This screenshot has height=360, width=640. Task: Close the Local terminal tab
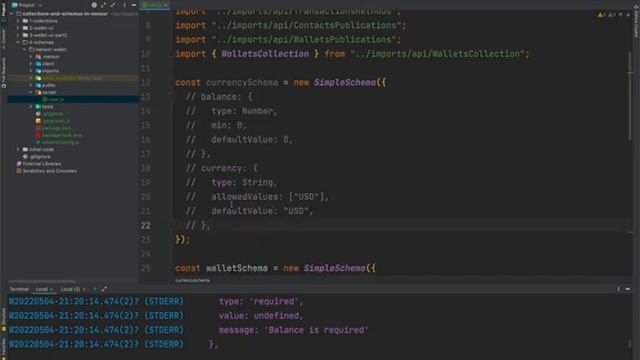[52, 289]
